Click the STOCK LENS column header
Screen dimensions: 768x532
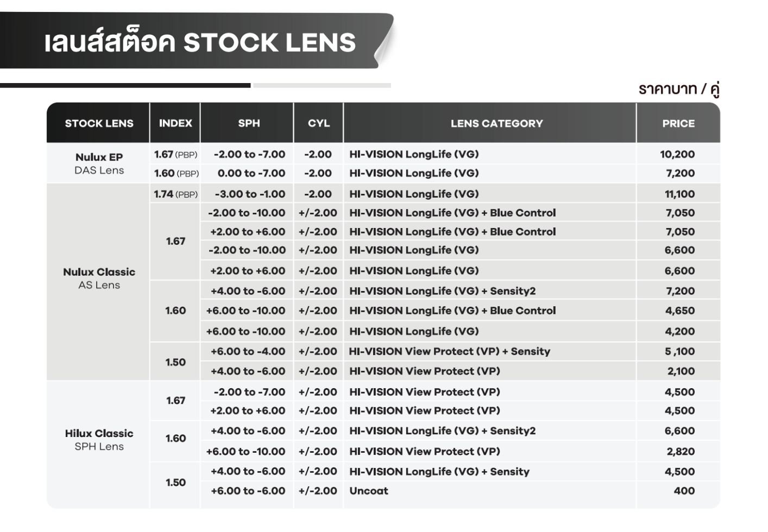99,123
